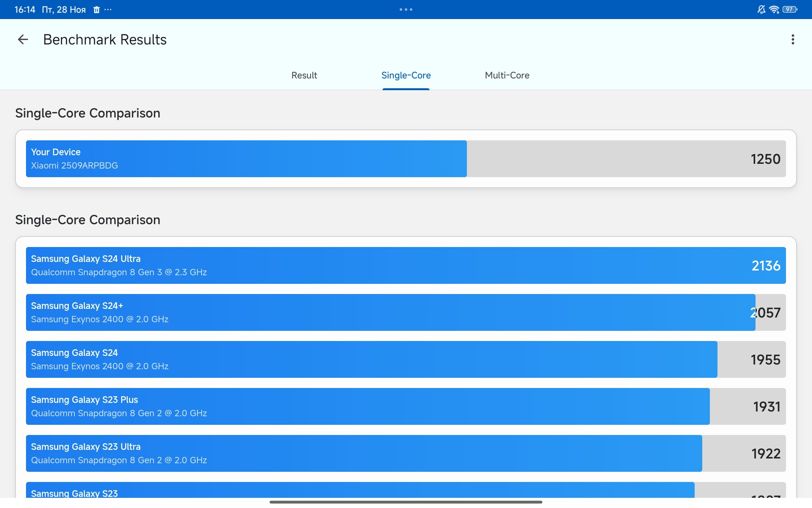
Task: Click the Samsung Galaxy S23 Ultra title
Action: (86, 447)
